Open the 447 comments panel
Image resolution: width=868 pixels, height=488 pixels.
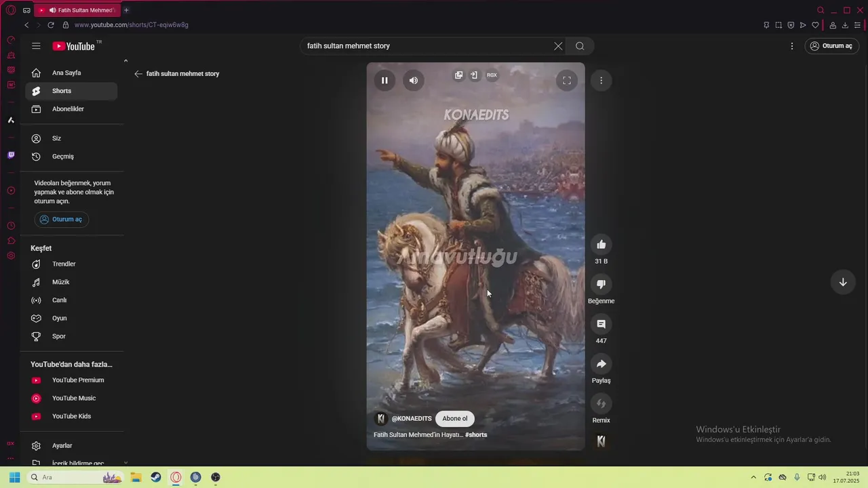[601, 324]
